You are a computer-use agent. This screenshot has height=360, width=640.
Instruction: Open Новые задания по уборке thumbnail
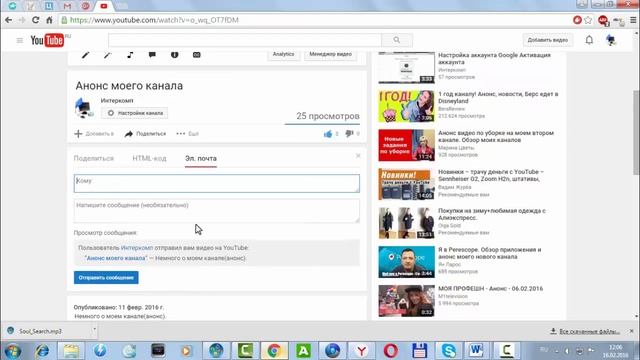tap(406, 145)
